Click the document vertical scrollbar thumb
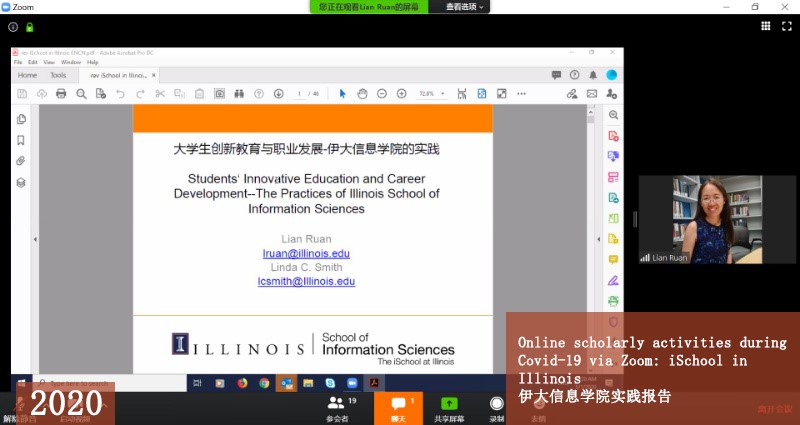The height and width of the screenshot is (425, 800). 591,120
